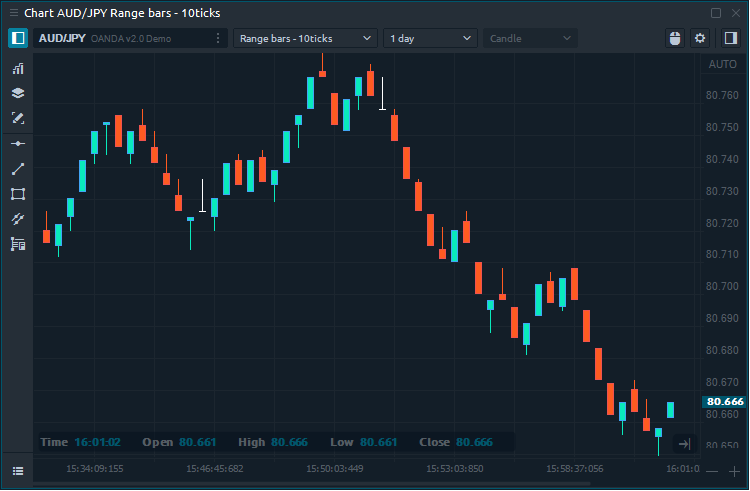Open the Candle chart style dropdown

[x=530, y=38]
